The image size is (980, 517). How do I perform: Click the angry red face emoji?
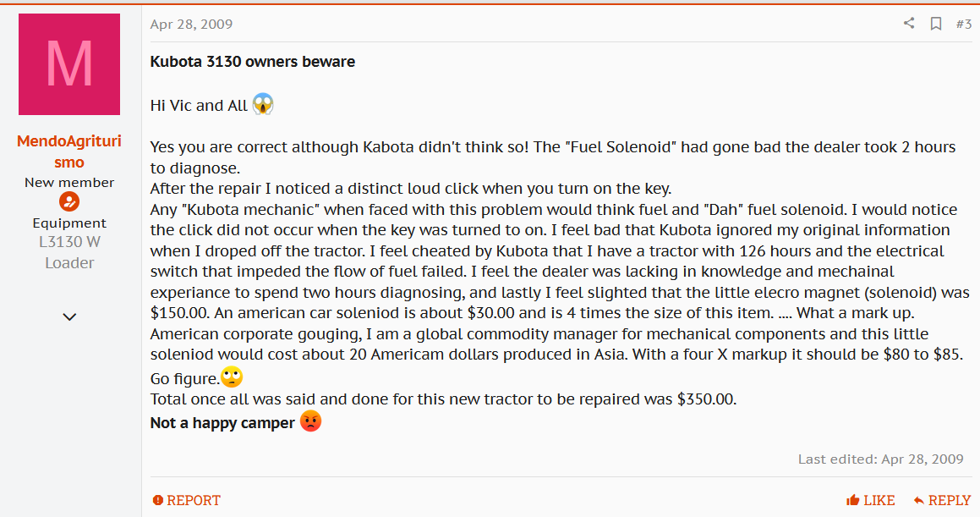310,421
